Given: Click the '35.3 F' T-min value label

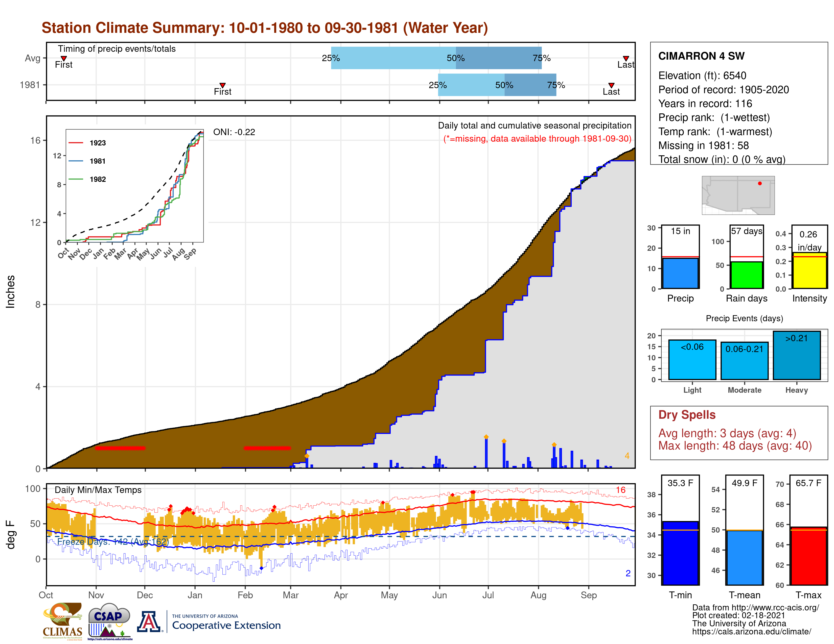Looking at the screenshot, I should [x=680, y=483].
